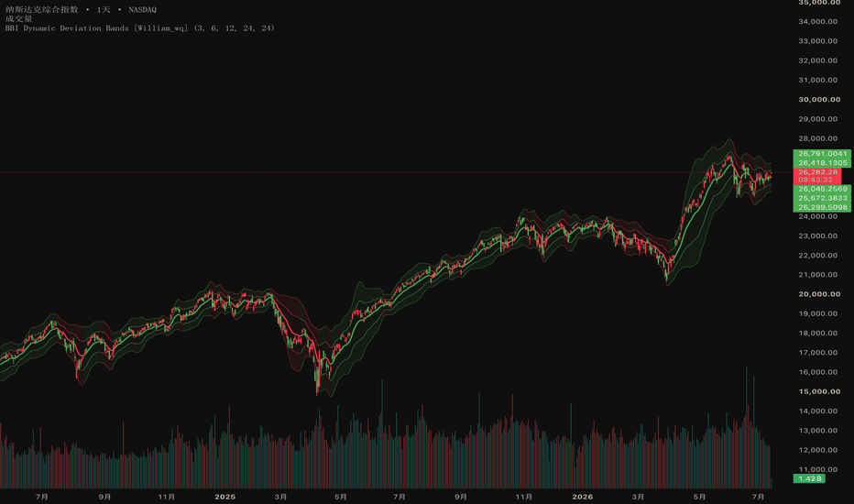Click the 1天 interval label in title

[x=104, y=10]
